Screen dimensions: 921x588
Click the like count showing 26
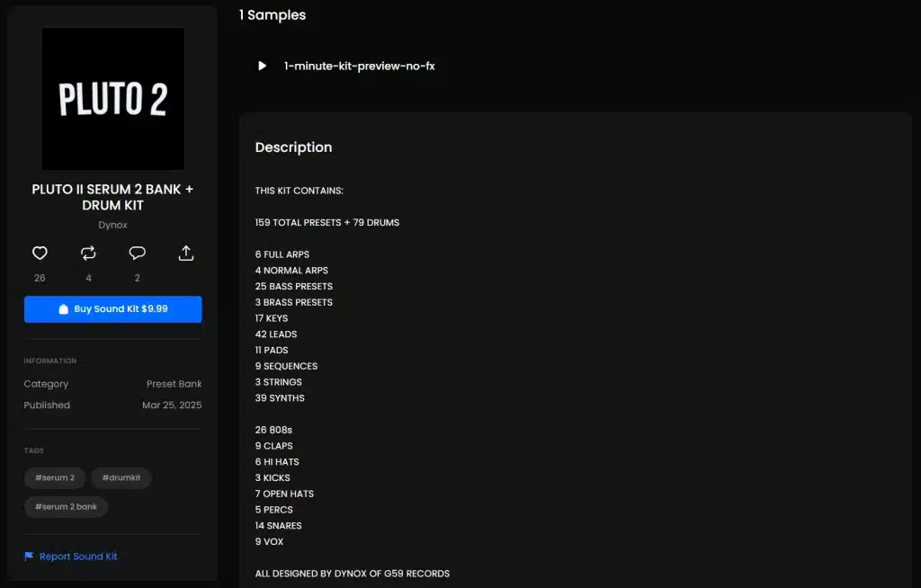[x=40, y=278]
